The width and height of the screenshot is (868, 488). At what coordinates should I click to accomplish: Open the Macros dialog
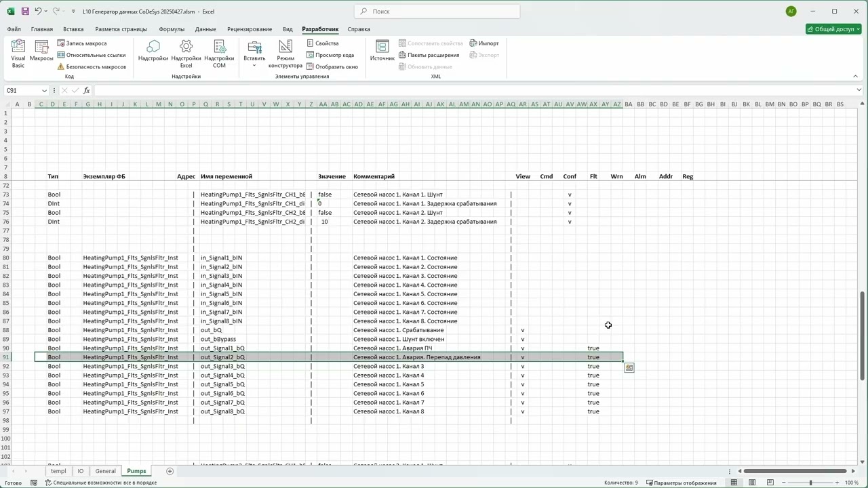coord(41,52)
